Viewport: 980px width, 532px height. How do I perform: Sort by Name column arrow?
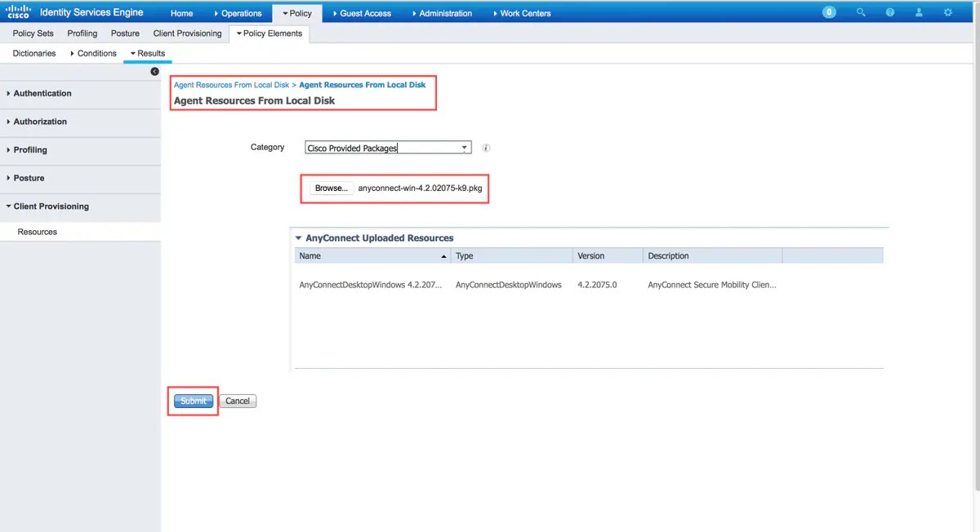[x=443, y=256]
